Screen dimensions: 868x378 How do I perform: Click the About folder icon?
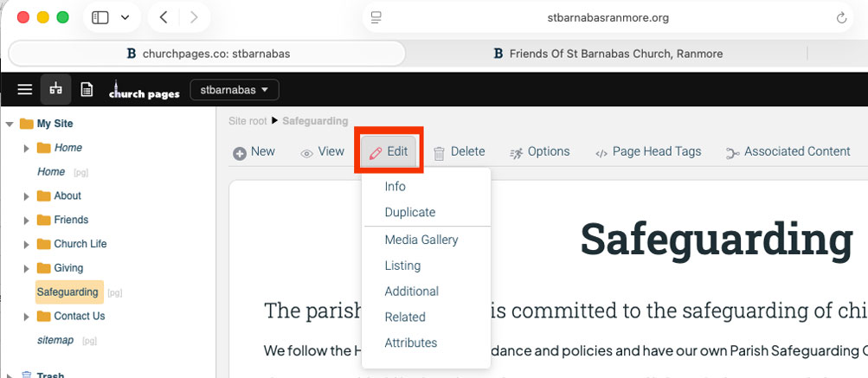44,195
